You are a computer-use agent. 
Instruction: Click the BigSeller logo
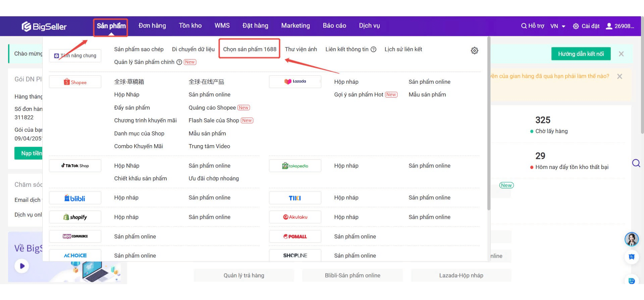[44, 26]
